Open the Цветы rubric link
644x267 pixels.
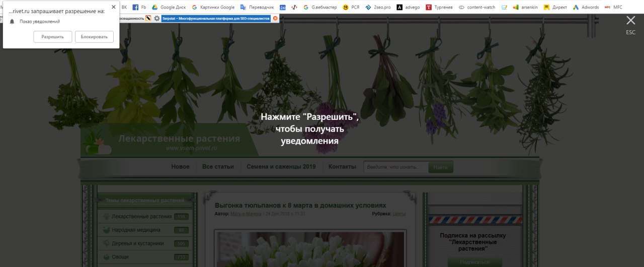399,214
